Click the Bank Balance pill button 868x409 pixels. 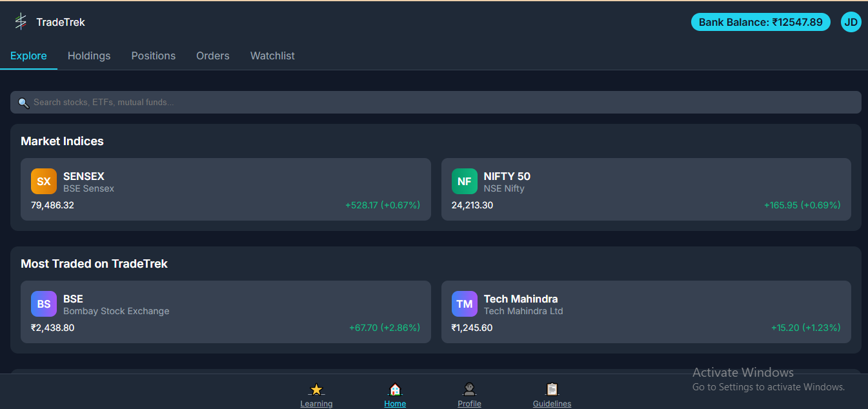(761, 23)
